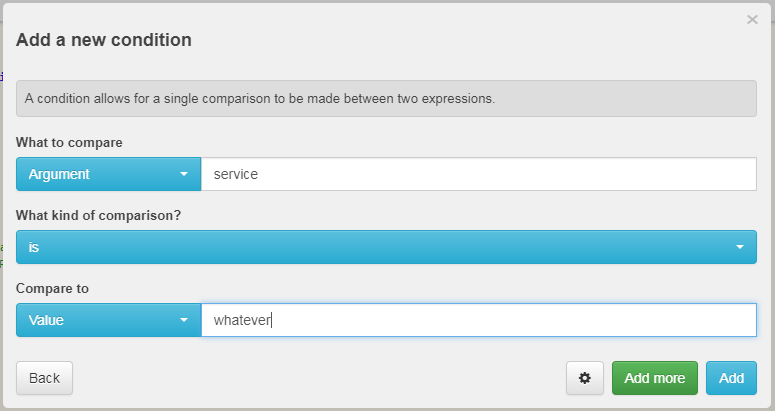Click the 'What kind of comparison?' label
775x411 pixels.
(98, 215)
